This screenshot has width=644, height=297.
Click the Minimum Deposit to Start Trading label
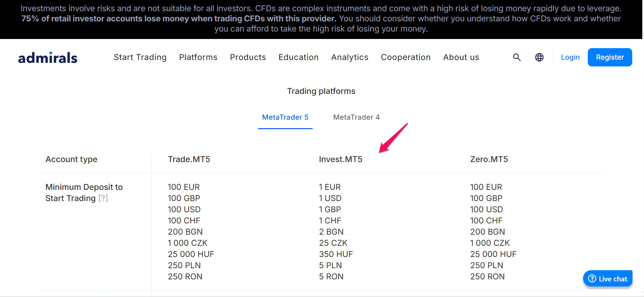pos(84,193)
